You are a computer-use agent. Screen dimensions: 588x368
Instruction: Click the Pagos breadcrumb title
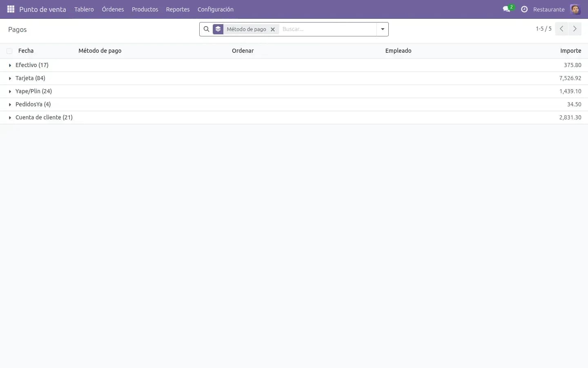[x=17, y=29]
